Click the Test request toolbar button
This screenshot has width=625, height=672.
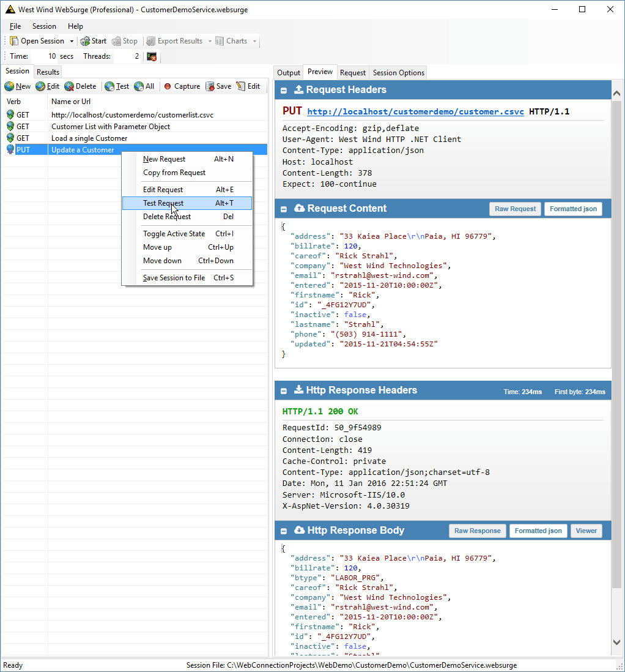click(x=117, y=86)
